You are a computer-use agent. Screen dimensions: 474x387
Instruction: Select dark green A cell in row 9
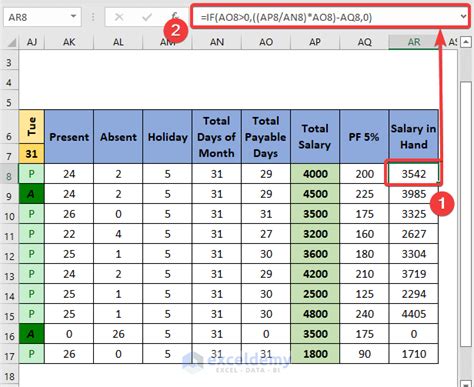click(32, 194)
